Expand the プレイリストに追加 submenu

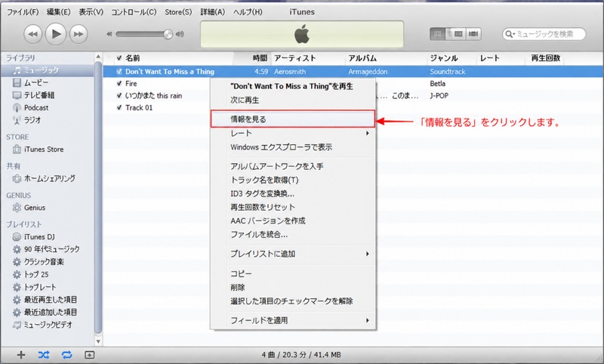pos(293,254)
